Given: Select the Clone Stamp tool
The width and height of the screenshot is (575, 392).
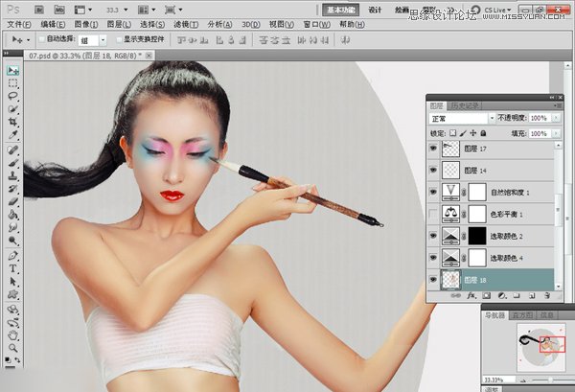Looking at the screenshot, I should point(12,175).
